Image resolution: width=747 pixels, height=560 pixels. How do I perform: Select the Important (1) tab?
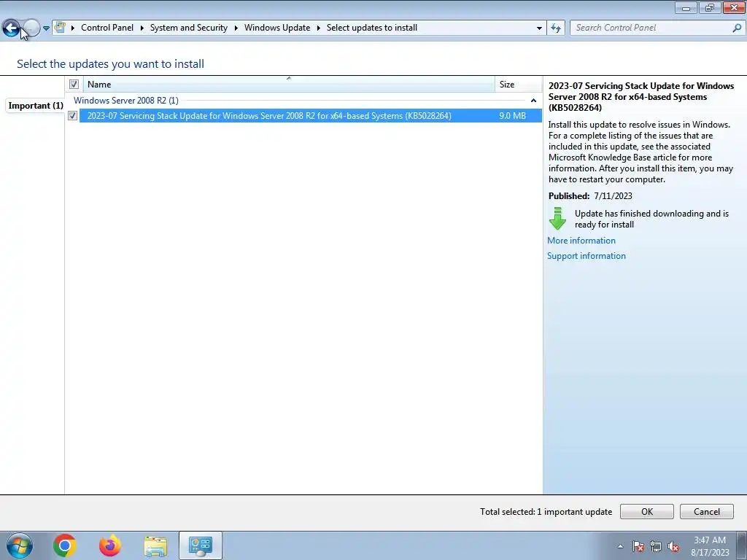coord(36,106)
